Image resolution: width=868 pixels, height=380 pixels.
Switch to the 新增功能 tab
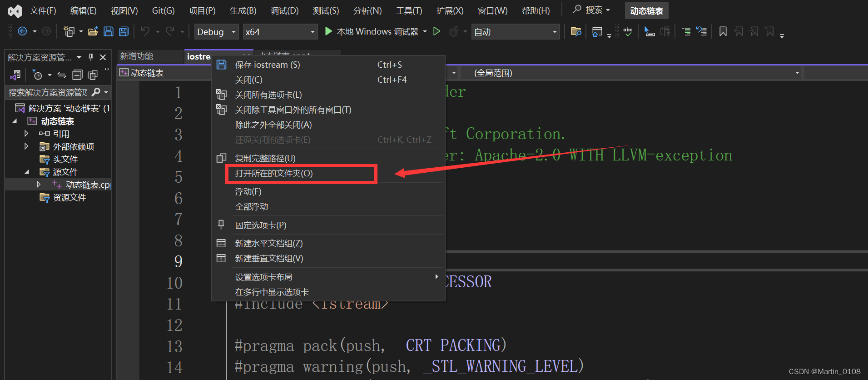pos(137,56)
